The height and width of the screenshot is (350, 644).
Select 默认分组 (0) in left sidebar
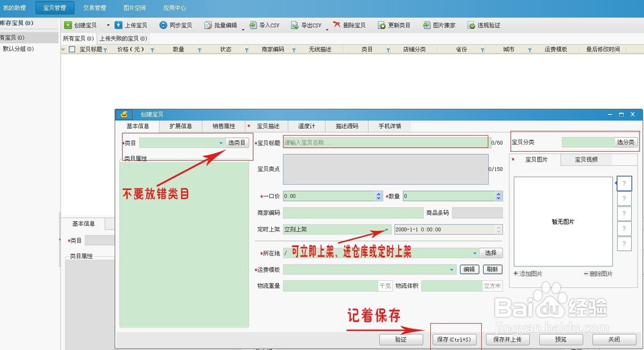18,49
